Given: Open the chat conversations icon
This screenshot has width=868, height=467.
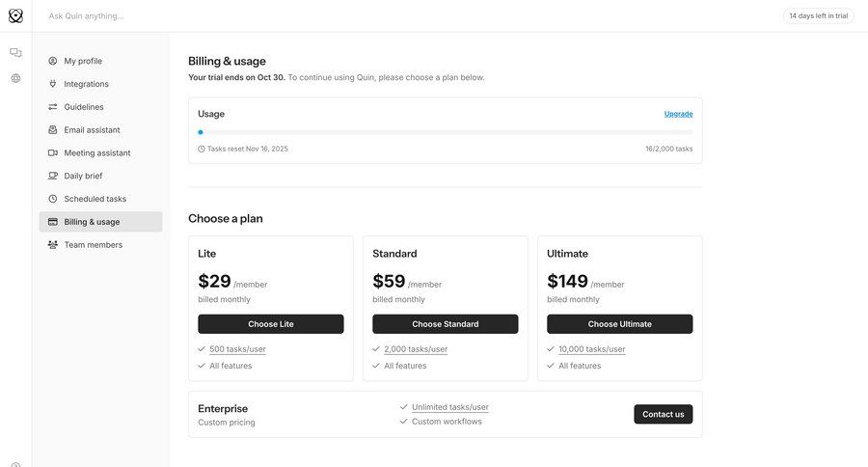Looking at the screenshot, I should pos(15,53).
